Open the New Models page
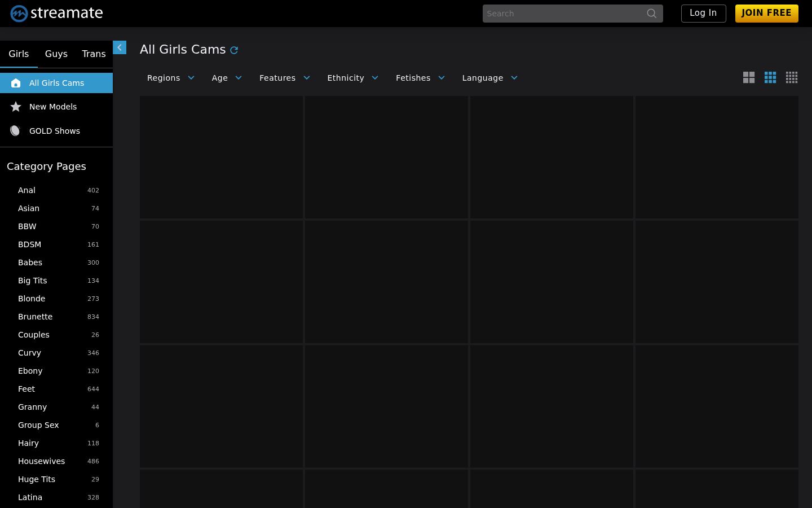This screenshot has height=508, width=812. tap(56, 107)
